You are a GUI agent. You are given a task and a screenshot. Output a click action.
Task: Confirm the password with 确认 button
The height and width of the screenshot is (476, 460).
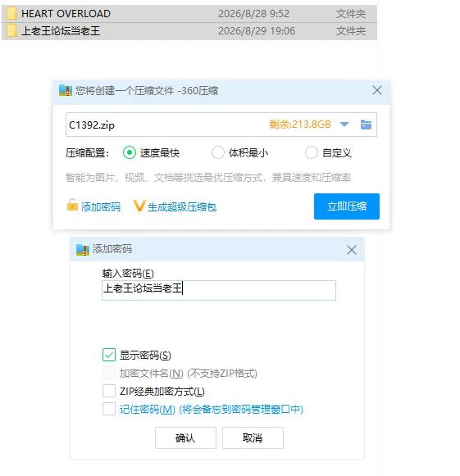pos(185,437)
